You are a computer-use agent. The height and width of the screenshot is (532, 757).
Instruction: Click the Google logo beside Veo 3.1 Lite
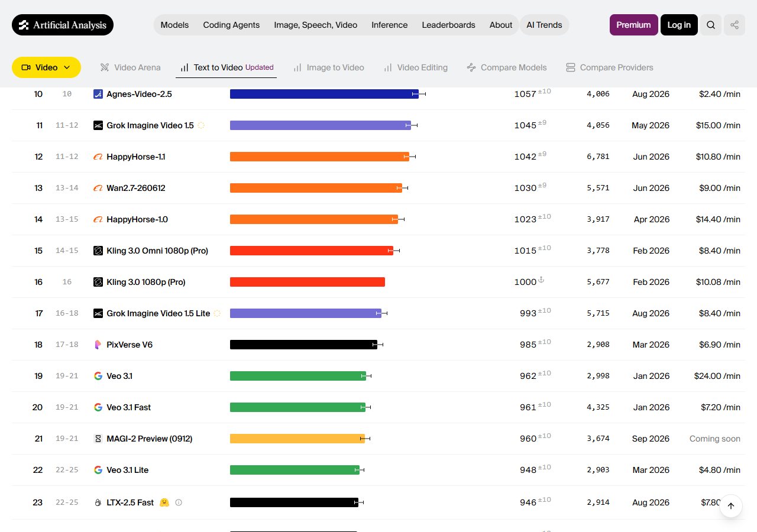[x=98, y=470]
